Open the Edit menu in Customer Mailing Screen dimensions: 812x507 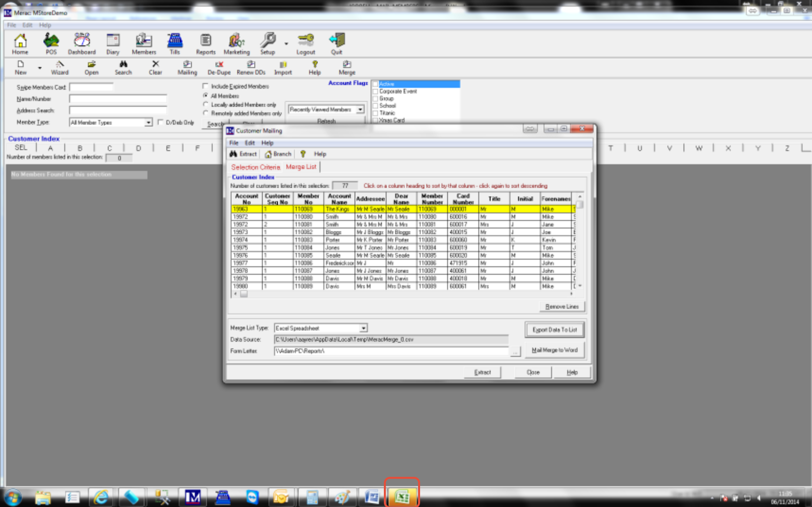click(250, 143)
